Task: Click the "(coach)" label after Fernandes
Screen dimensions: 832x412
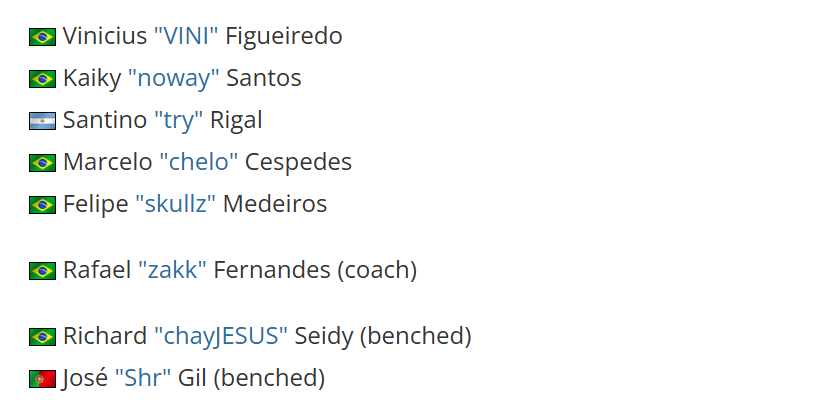Action: tap(377, 270)
